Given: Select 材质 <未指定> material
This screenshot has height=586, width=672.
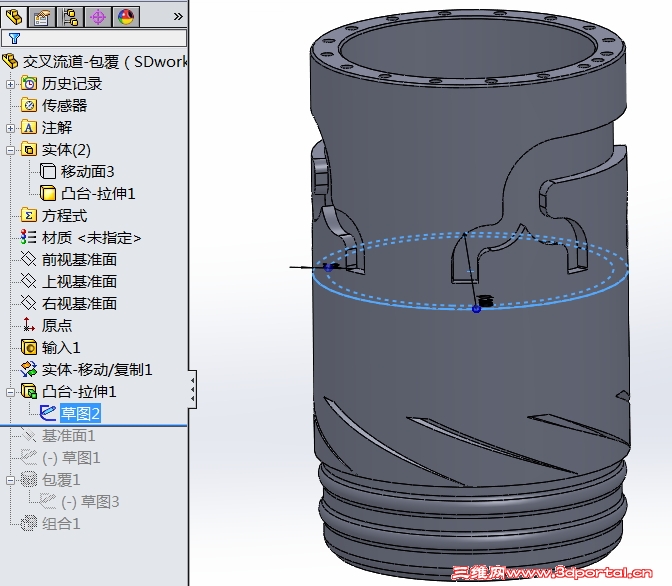Looking at the screenshot, I should (91, 237).
